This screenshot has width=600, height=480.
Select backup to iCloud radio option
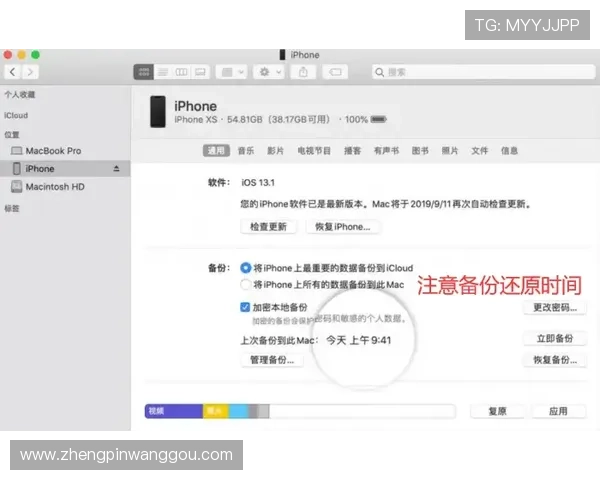click(246, 268)
